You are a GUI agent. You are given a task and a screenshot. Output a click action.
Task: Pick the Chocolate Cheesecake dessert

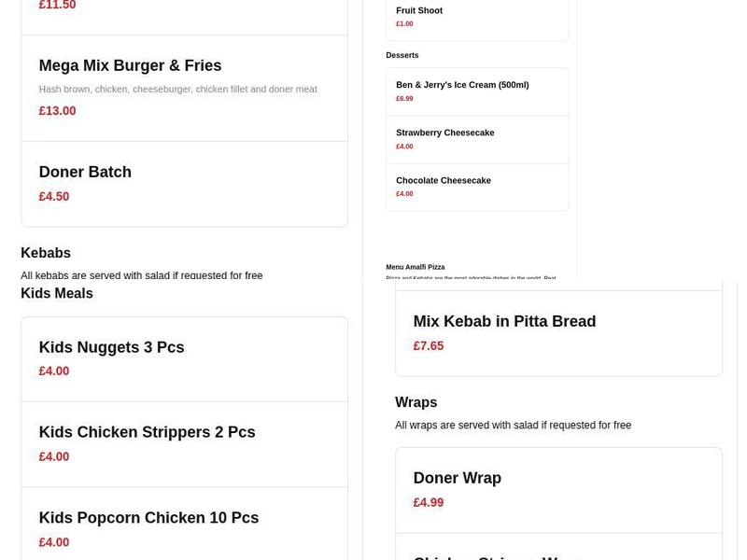tap(443, 181)
